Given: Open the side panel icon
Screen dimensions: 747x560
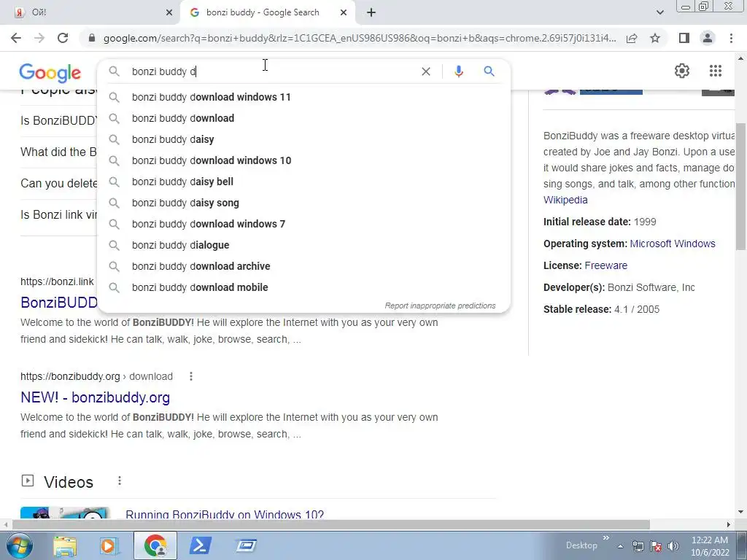Looking at the screenshot, I should point(684,38).
